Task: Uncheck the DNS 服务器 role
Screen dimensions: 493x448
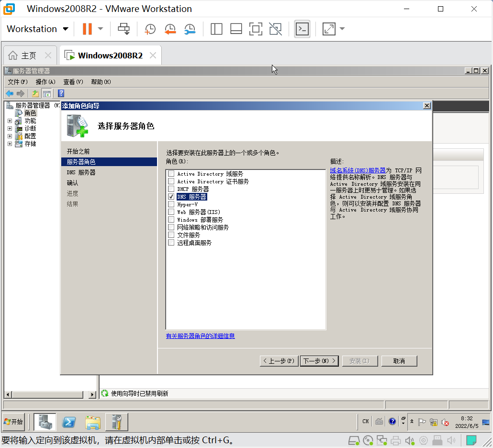Action: click(x=171, y=197)
